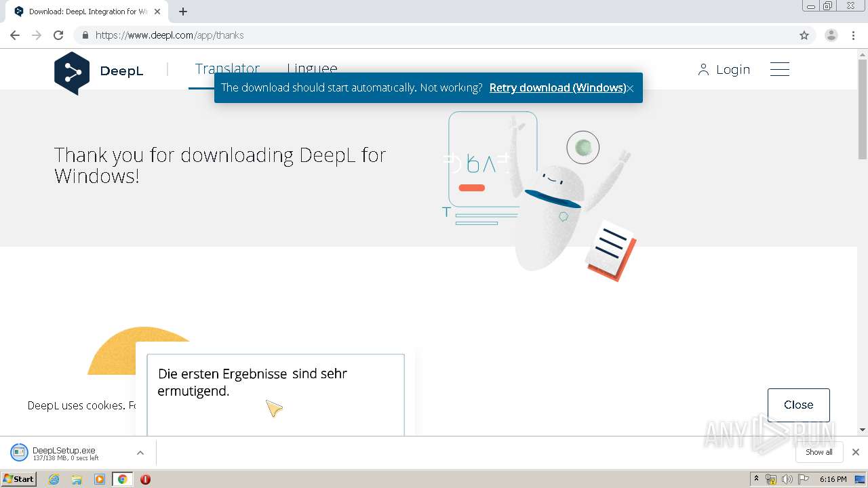The width and height of the screenshot is (868, 488).
Task: Open File Explorer from taskbar
Action: (x=77, y=479)
